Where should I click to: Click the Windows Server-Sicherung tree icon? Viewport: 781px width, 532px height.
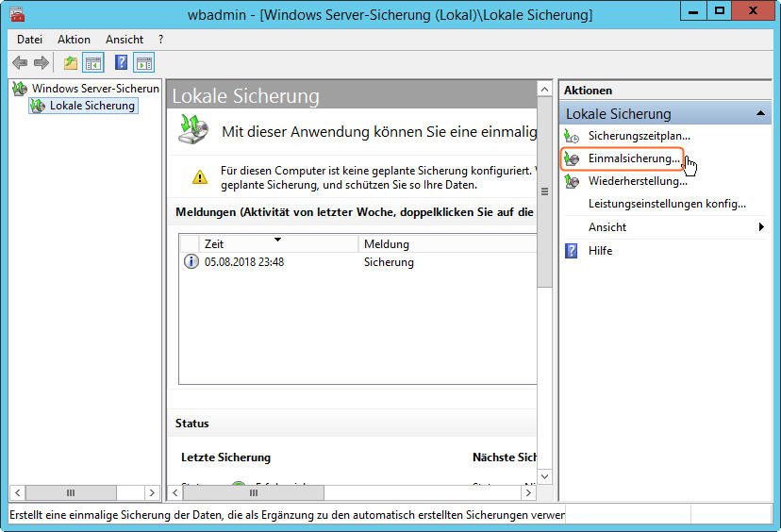pyautogui.click(x=20, y=89)
